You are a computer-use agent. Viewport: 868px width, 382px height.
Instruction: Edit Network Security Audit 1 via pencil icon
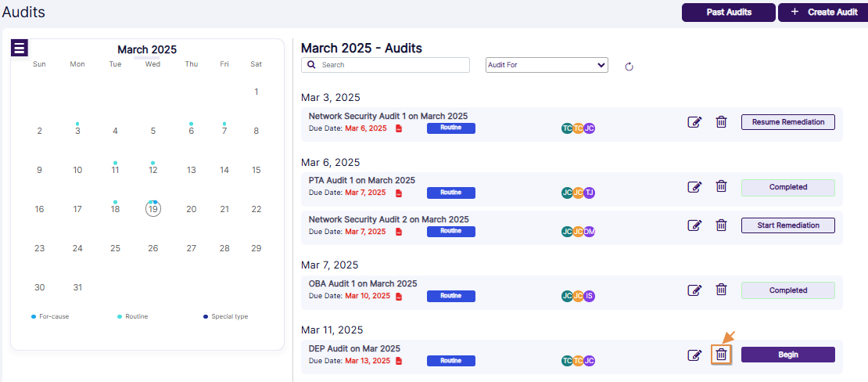[x=694, y=122]
